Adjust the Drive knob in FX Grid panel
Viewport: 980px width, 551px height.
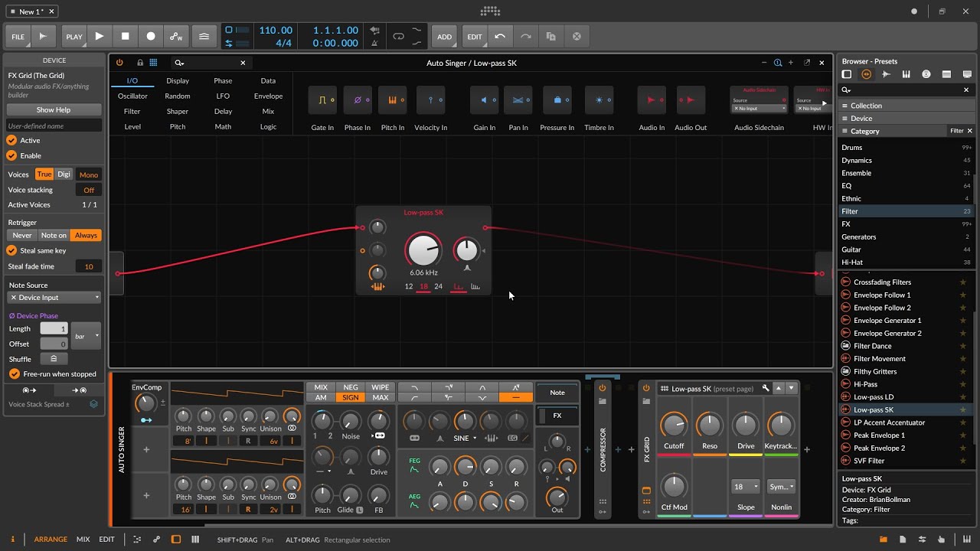pyautogui.click(x=746, y=425)
